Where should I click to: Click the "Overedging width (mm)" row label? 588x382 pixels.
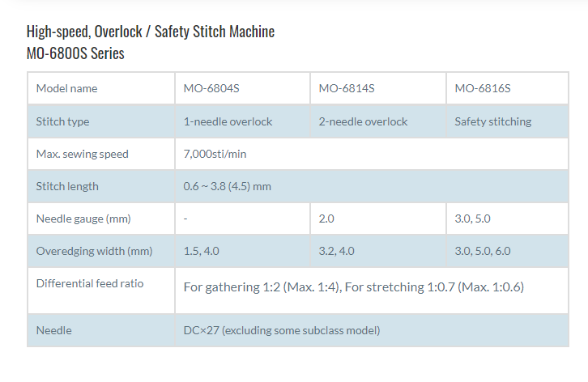pos(94,251)
